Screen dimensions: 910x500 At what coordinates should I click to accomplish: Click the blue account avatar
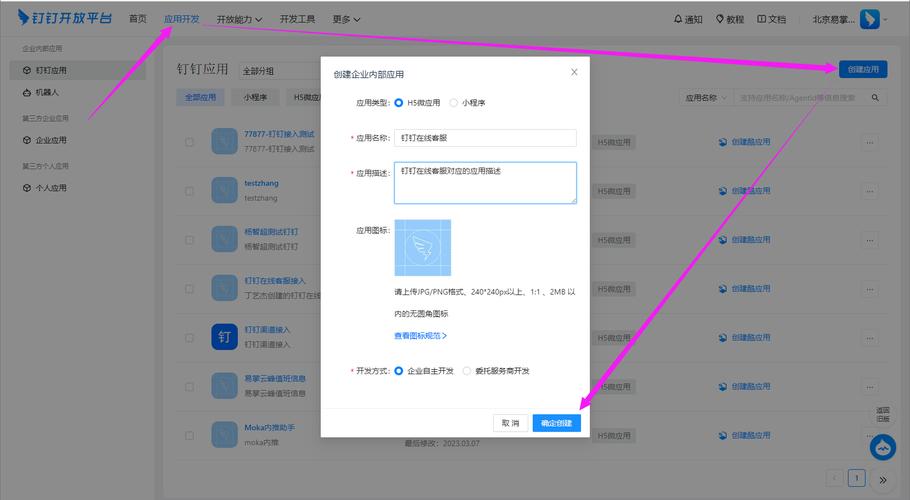pos(869,19)
